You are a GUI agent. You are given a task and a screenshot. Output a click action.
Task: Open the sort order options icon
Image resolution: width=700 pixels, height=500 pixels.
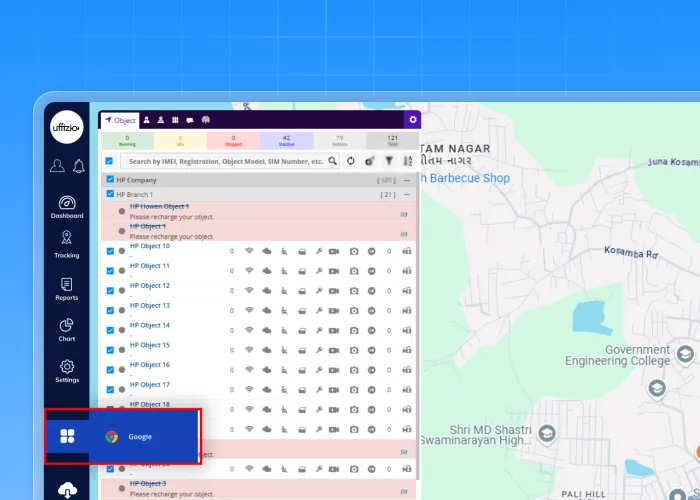coord(407,161)
